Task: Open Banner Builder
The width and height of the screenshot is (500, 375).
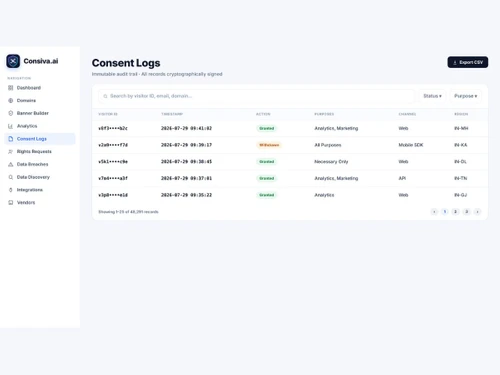Action: 40,113
